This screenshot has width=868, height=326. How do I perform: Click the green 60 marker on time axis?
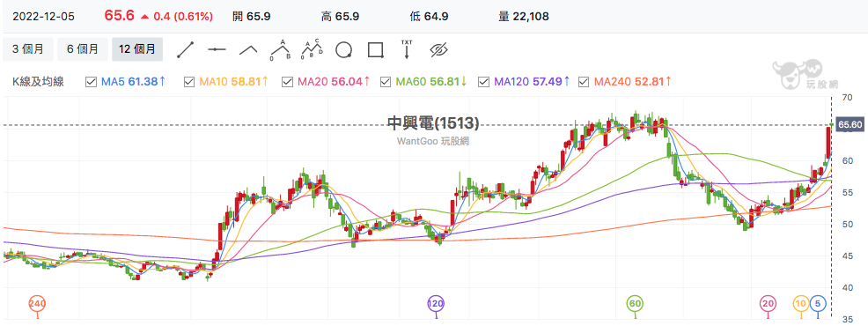click(x=635, y=304)
